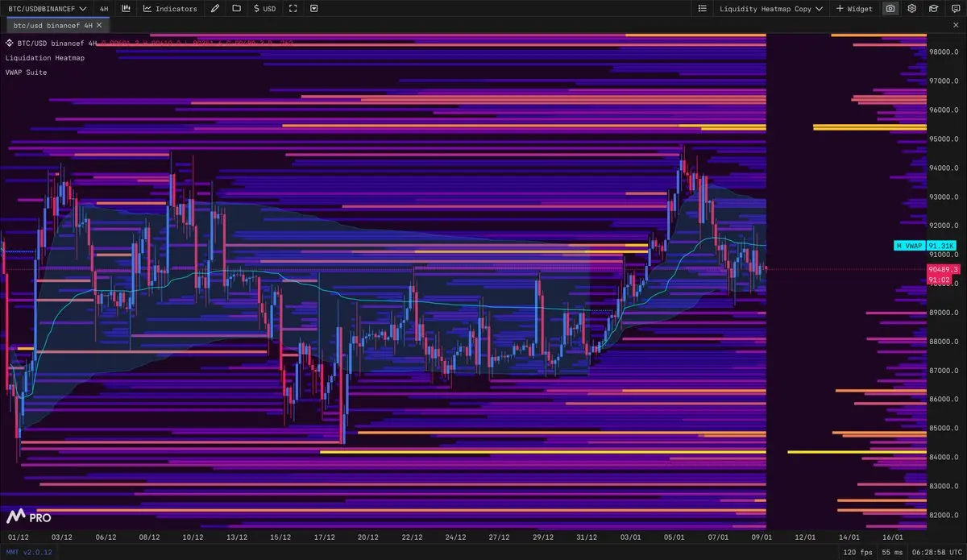Click the 55 ms latency indicator
The width and height of the screenshot is (967, 560).
pos(893,552)
